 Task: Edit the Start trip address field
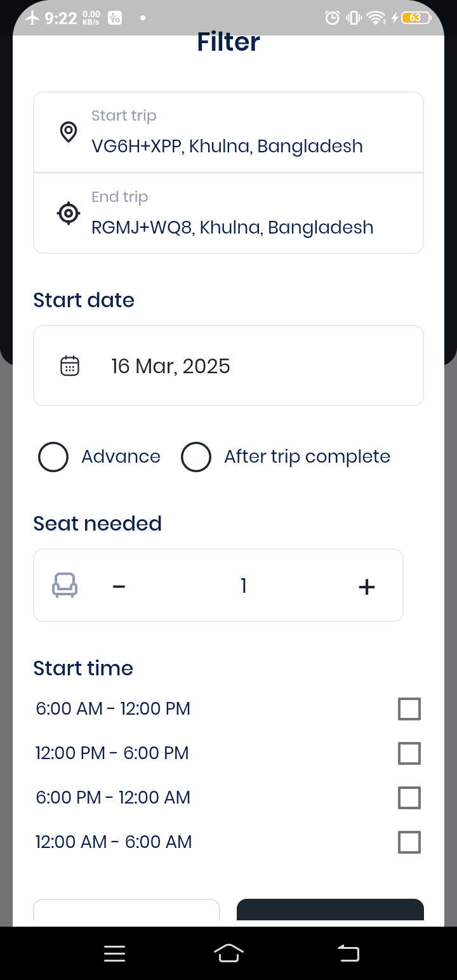[228, 132]
